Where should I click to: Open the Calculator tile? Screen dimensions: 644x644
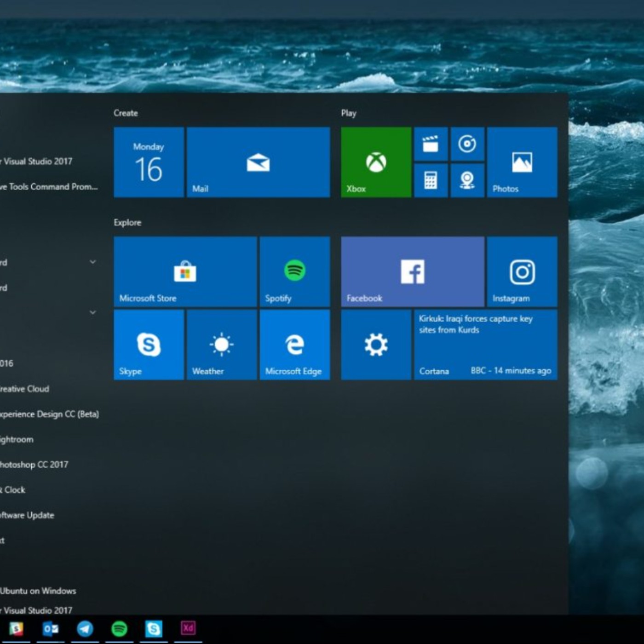coord(431,180)
